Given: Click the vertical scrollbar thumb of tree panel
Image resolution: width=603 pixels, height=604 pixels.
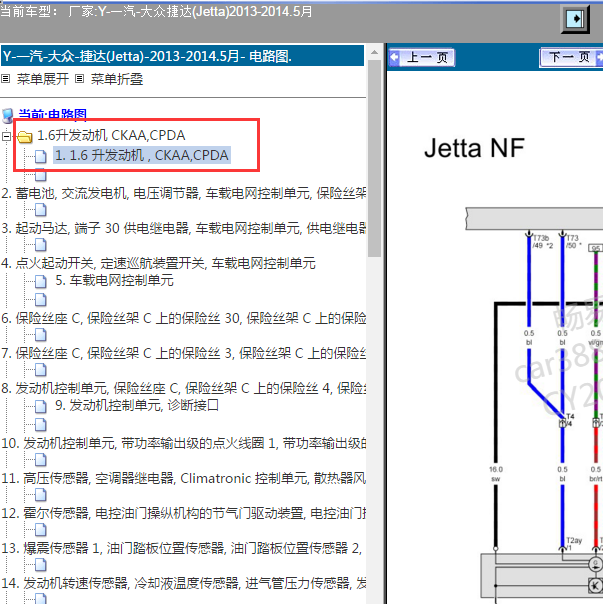Looking at the screenshot, I should [374, 158].
